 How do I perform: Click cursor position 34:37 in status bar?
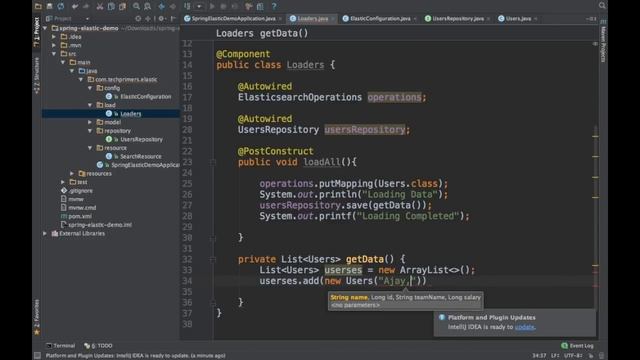(539, 356)
